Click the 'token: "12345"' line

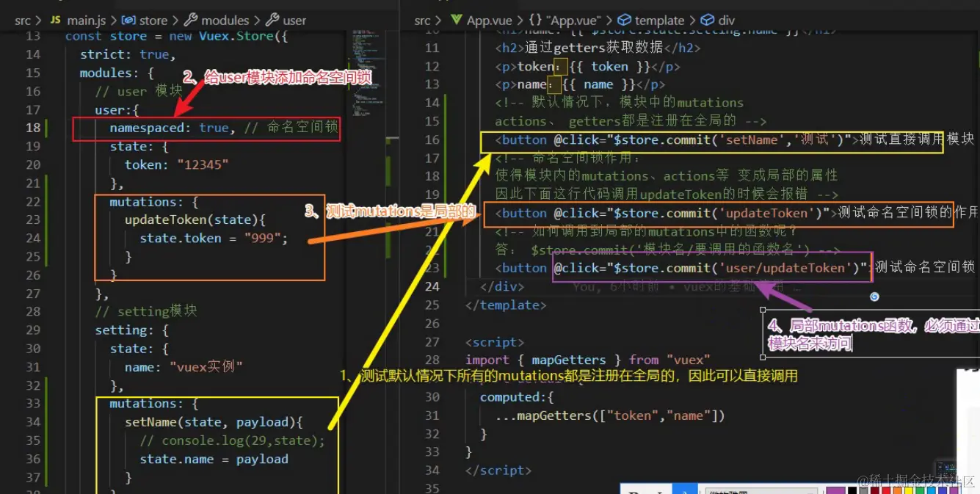point(177,164)
